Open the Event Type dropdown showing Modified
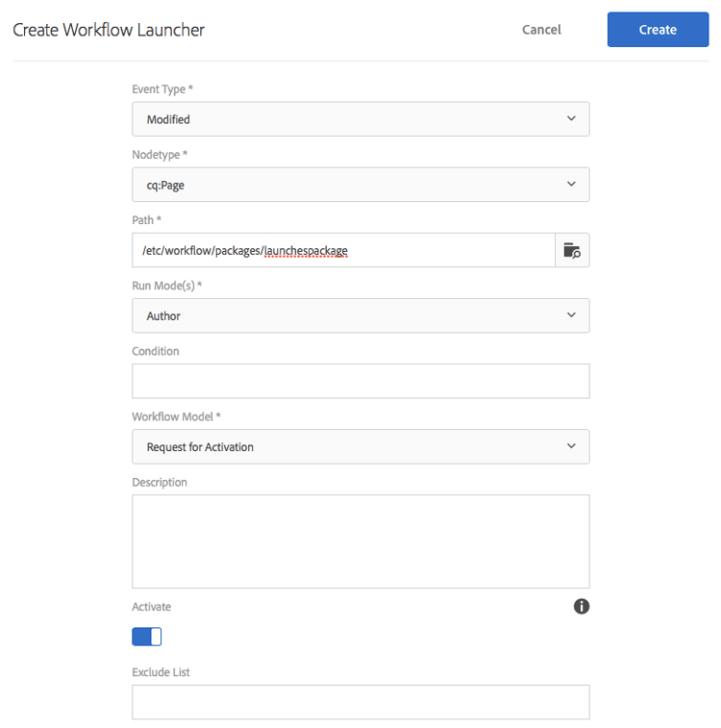This screenshot has width=721, height=728. pyautogui.click(x=360, y=119)
